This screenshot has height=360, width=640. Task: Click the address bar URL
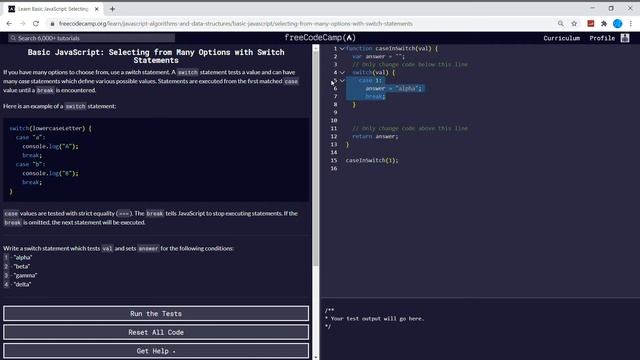(x=236, y=24)
